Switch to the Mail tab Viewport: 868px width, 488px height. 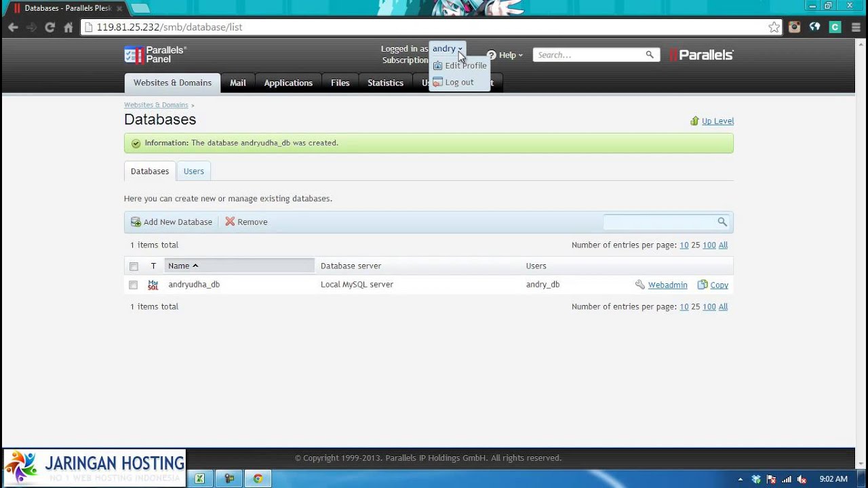click(x=237, y=83)
